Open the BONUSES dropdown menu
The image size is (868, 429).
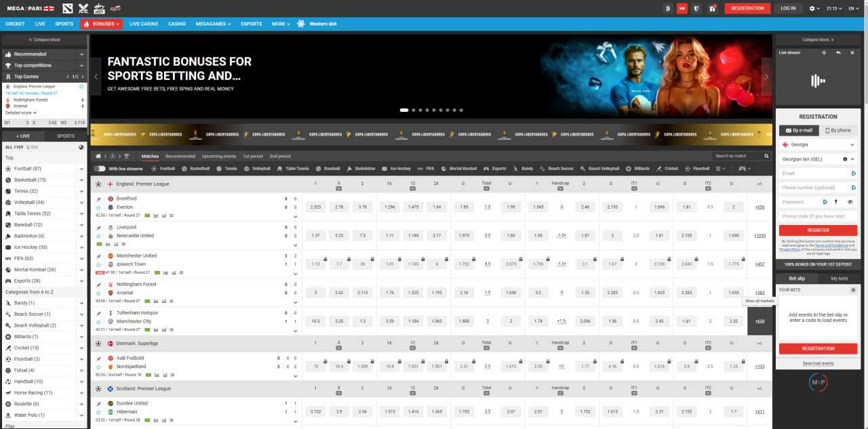pyautogui.click(x=101, y=24)
